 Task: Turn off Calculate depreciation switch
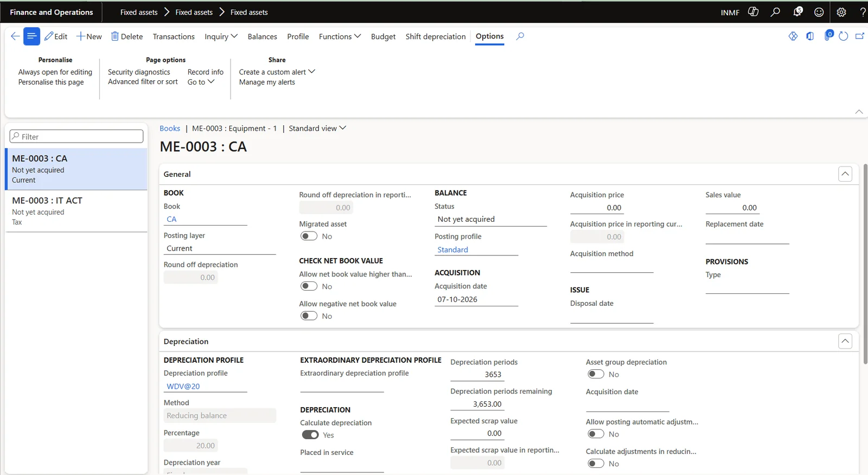310,435
